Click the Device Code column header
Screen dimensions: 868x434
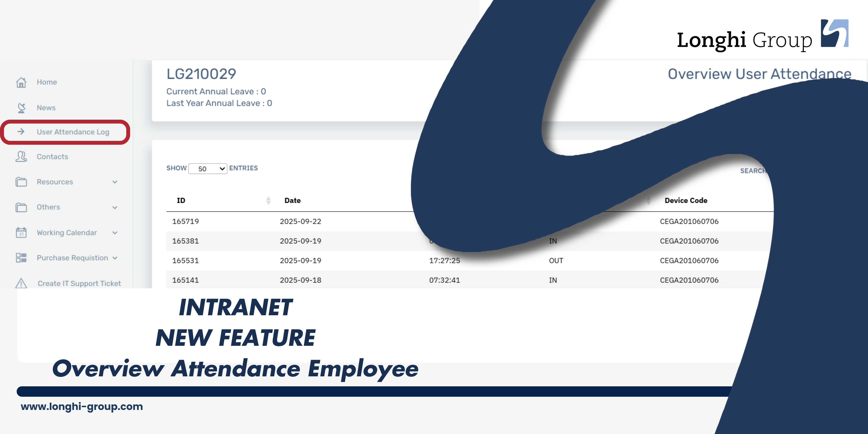pos(686,200)
